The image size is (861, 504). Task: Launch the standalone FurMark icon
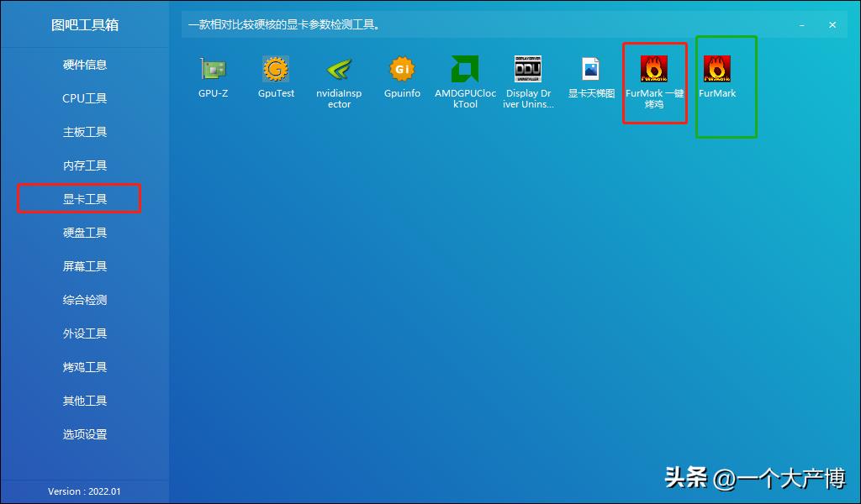point(717,71)
